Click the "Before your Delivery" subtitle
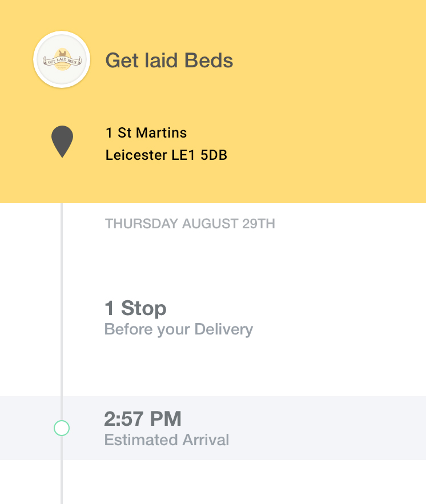This screenshot has width=426, height=504. tap(178, 329)
